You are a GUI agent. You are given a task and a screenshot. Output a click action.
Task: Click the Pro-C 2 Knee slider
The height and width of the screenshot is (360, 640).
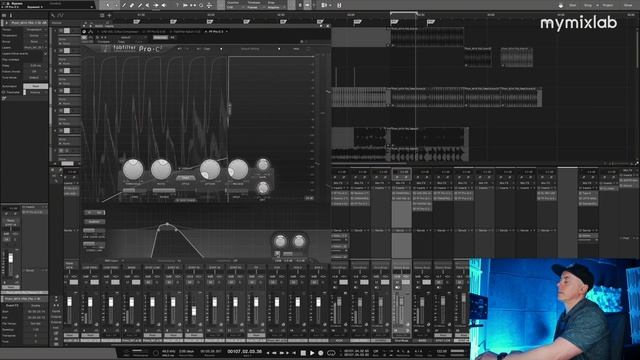point(135,191)
